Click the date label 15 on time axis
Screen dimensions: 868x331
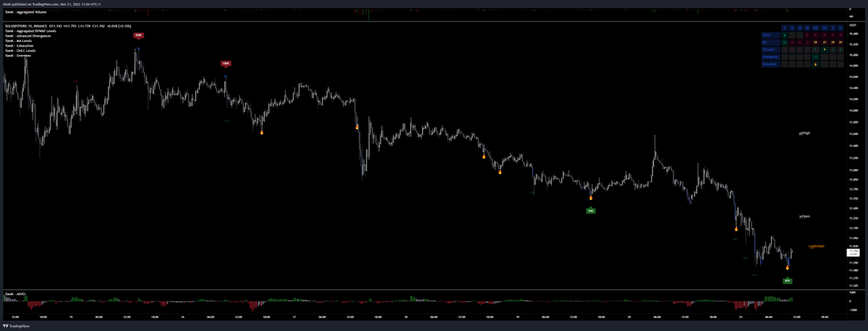tap(70, 317)
